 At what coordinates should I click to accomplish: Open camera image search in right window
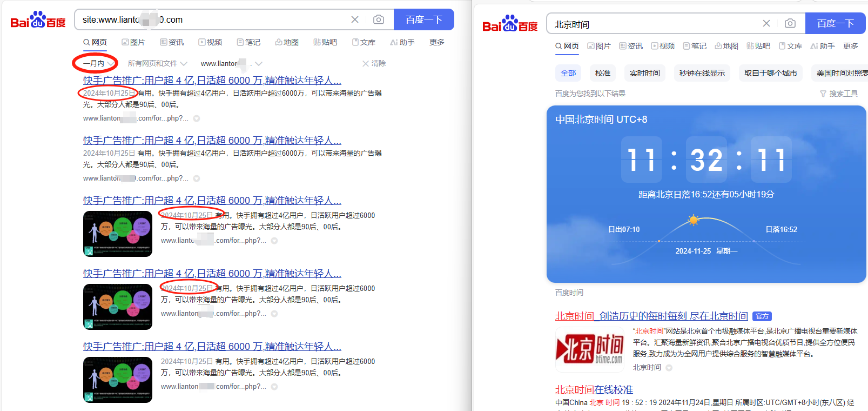[790, 23]
